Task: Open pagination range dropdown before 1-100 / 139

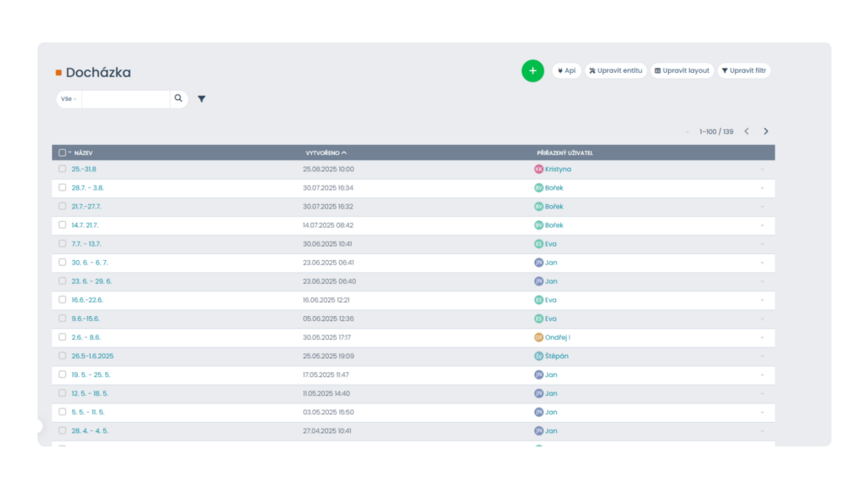Action: (687, 132)
